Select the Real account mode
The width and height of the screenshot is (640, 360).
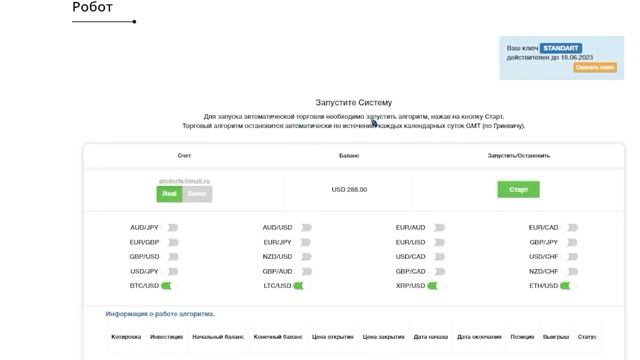tap(169, 194)
